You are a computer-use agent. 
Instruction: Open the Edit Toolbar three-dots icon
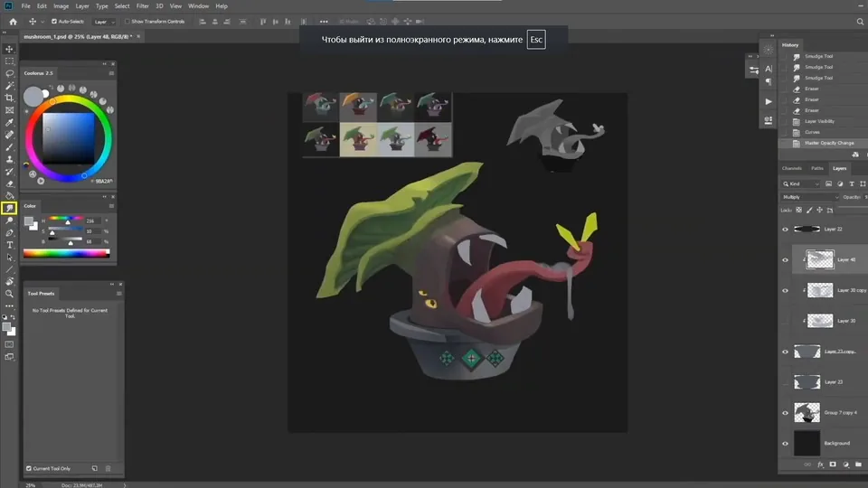pos(9,306)
